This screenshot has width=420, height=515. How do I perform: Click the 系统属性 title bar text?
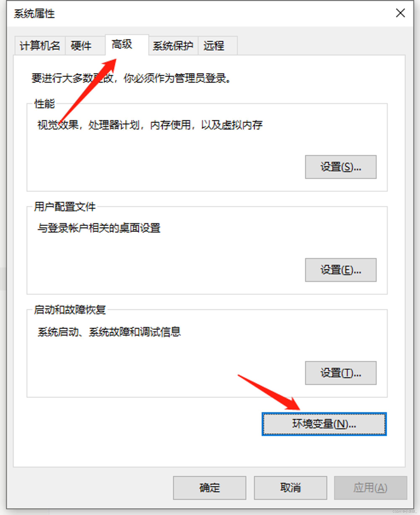[x=34, y=14]
